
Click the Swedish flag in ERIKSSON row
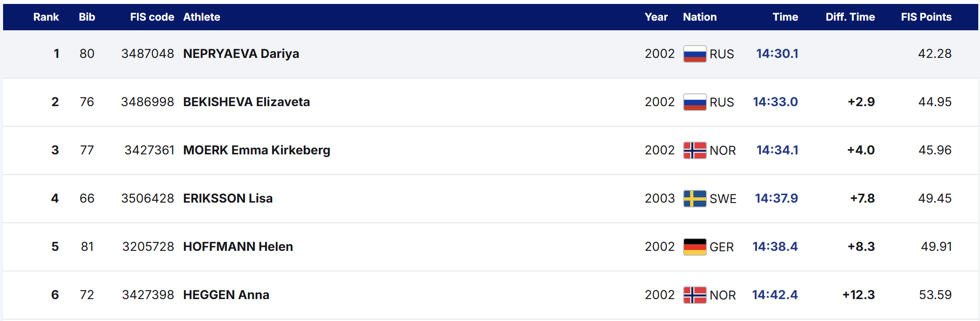695,199
